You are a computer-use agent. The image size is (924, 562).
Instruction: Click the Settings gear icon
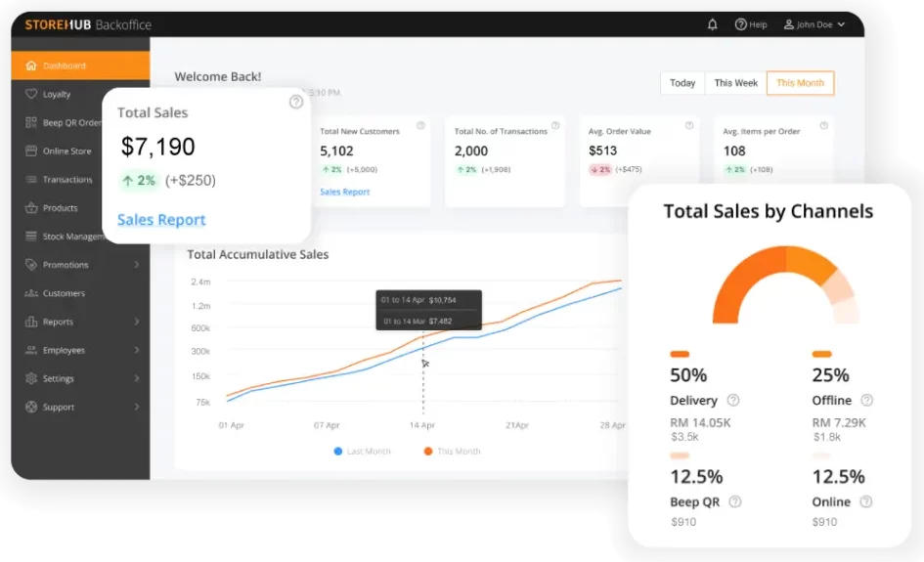(31, 378)
